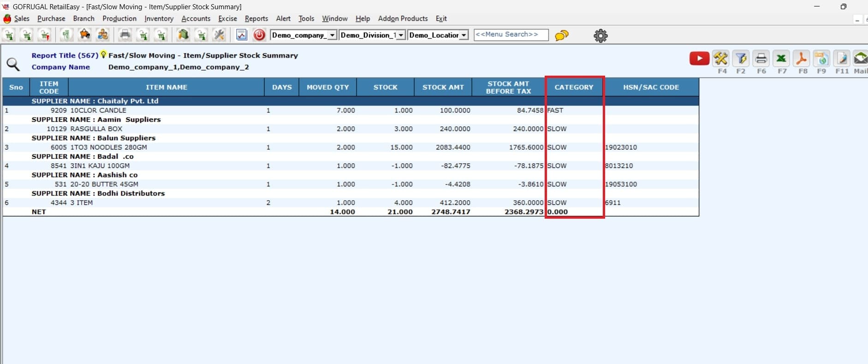Open the F2 filter icon

(741, 59)
